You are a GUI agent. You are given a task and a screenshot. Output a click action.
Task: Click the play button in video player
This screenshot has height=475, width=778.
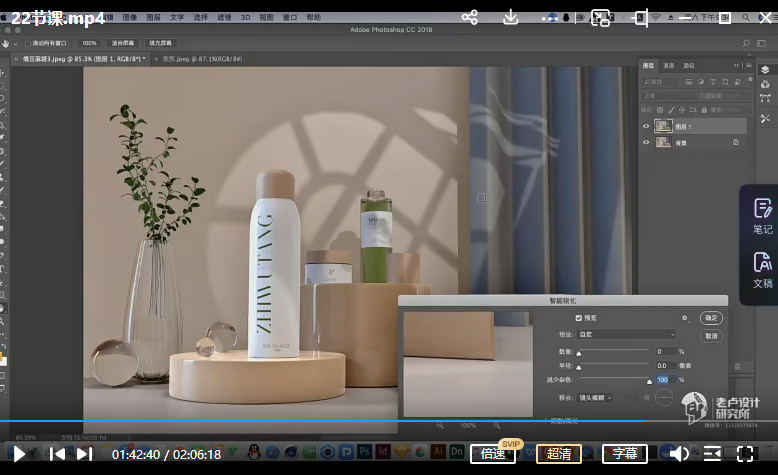click(x=20, y=453)
